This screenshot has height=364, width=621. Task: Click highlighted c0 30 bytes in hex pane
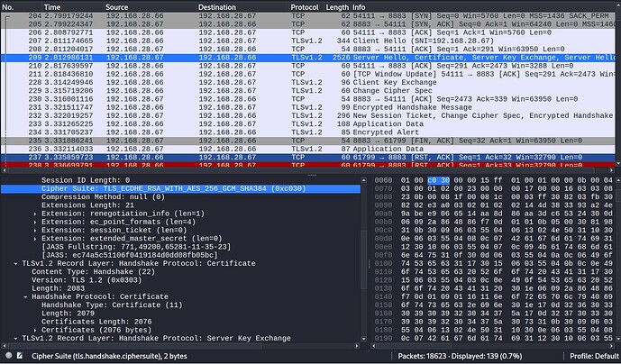[x=438, y=180]
